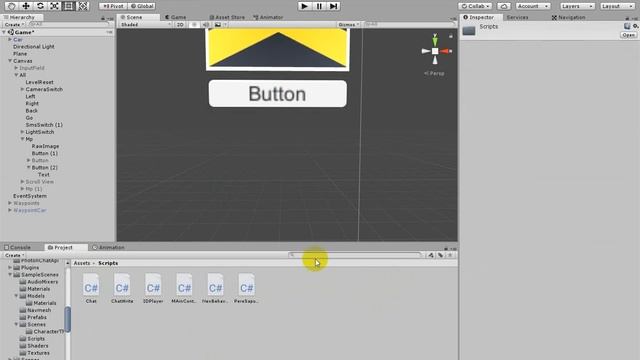This screenshot has width=640, height=360.
Task: Select the Scale tool
Action: pos(54,6)
